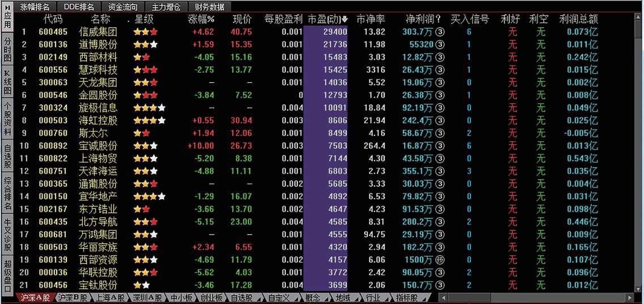Click the circled 3 icon in 旋极信息 row

[x=440, y=108]
